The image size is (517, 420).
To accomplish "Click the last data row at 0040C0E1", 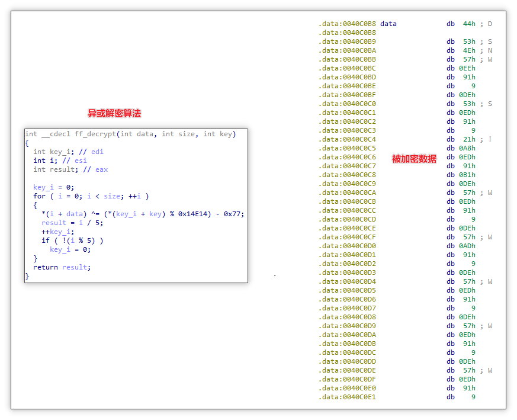I will click(347, 397).
